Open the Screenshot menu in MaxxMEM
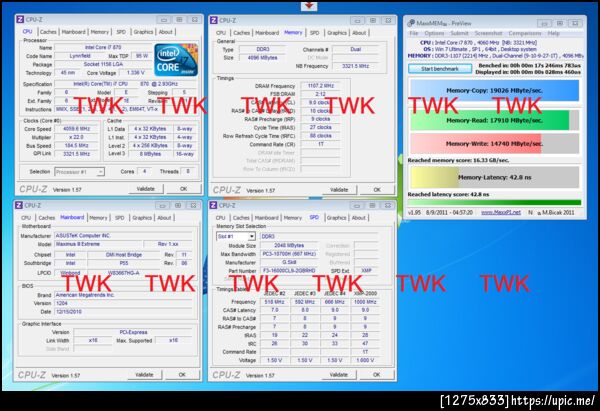600x411 pixels. (488, 33)
